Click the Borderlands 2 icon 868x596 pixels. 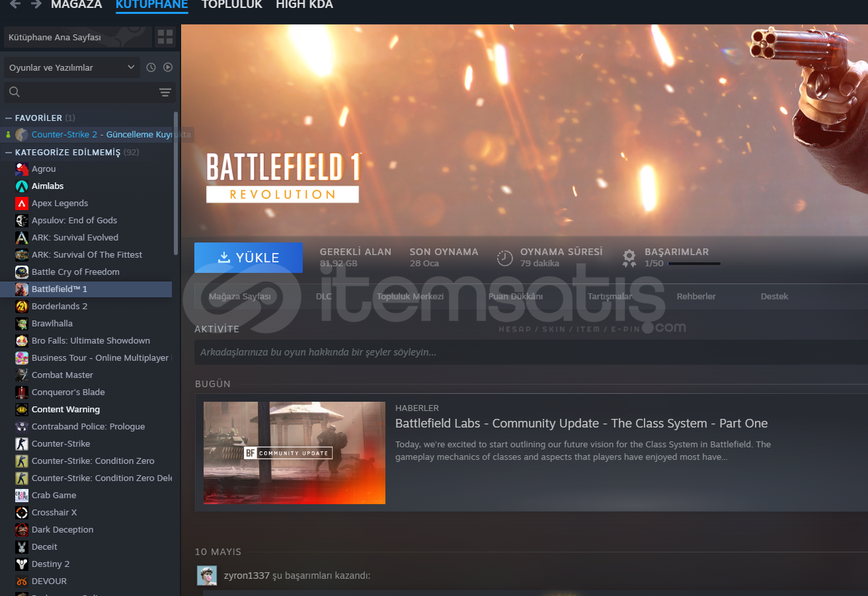pyautogui.click(x=22, y=307)
